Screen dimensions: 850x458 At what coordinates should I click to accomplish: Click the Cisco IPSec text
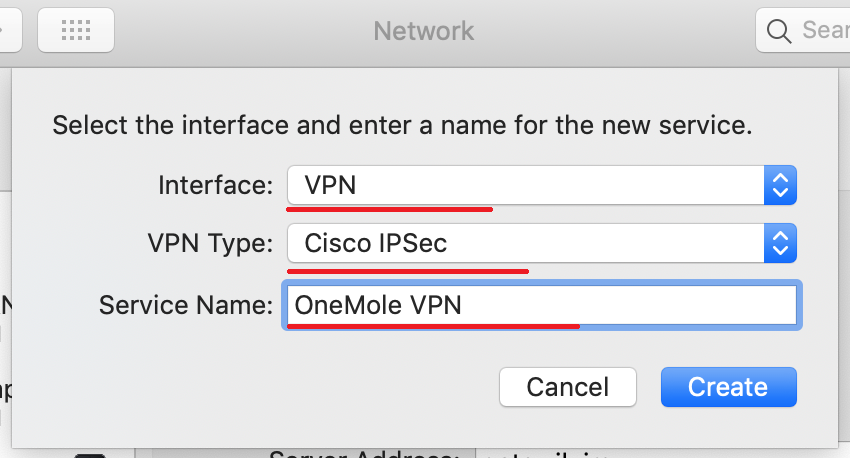click(376, 243)
